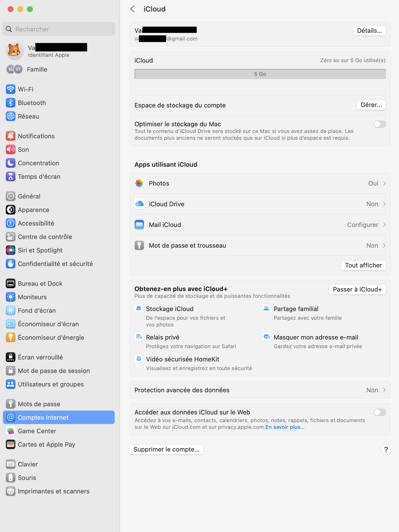Click the Fond d'écran flower icon

tap(11, 311)
